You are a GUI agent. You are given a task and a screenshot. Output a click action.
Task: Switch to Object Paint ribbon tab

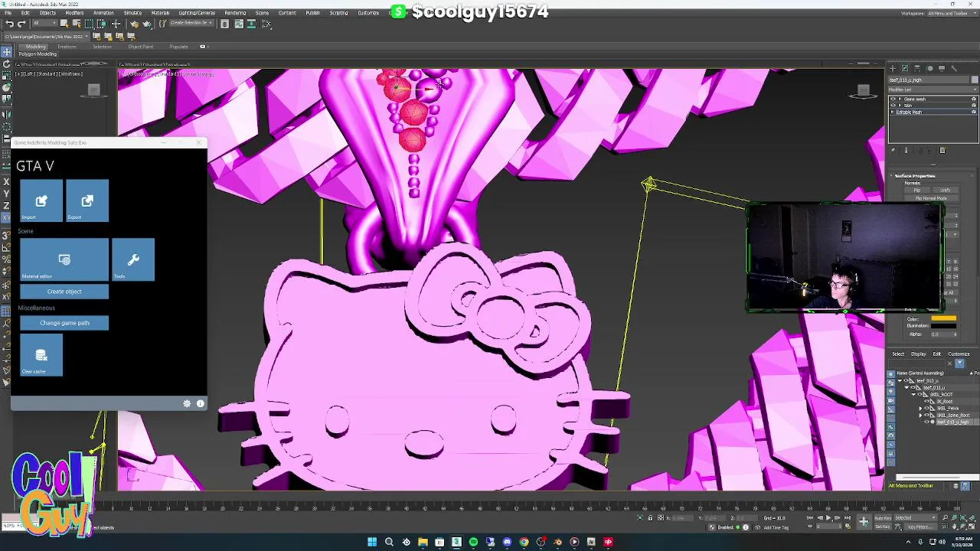(140, 47)
